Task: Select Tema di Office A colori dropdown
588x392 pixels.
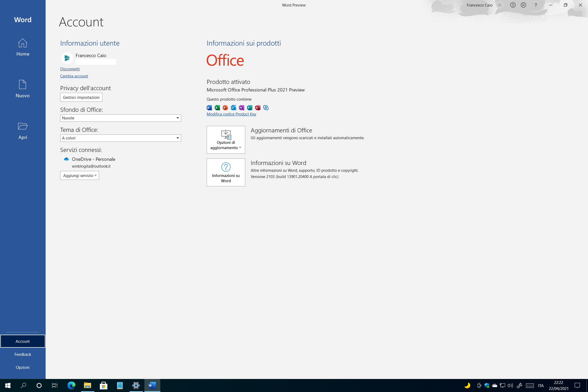Action: coord(120,138)
